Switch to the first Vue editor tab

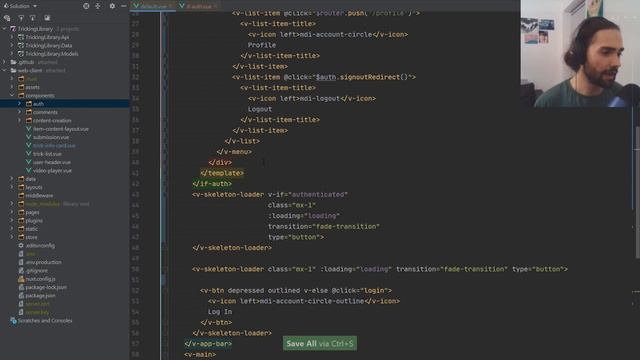153,6
